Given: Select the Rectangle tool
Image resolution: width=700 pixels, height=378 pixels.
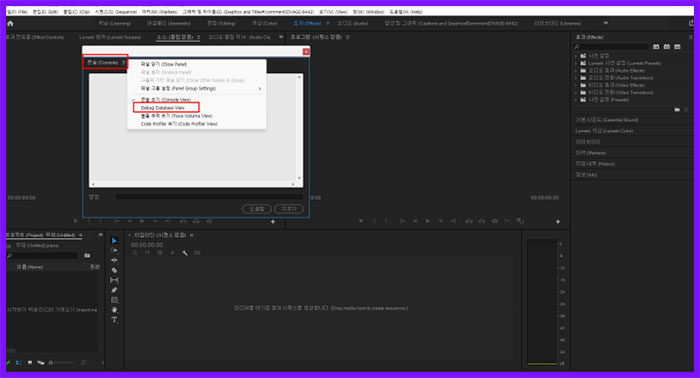Looking at the screenshot, I should click(x=114, y=300).
